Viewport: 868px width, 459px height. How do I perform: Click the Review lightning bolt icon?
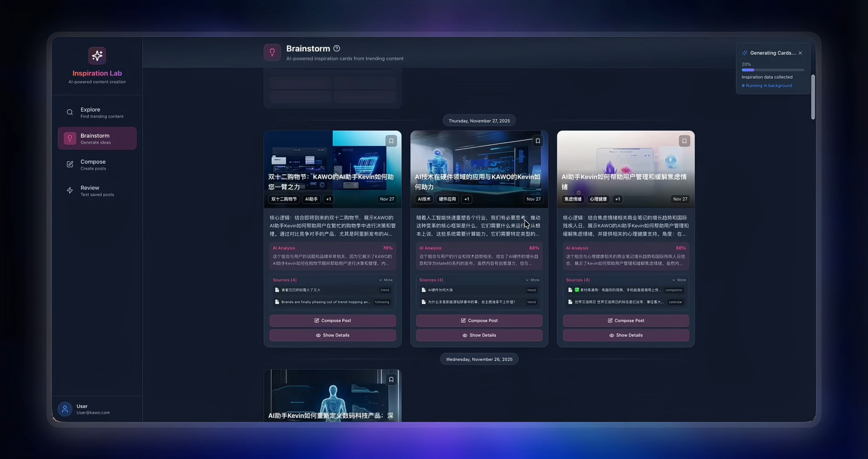[70, 190]
